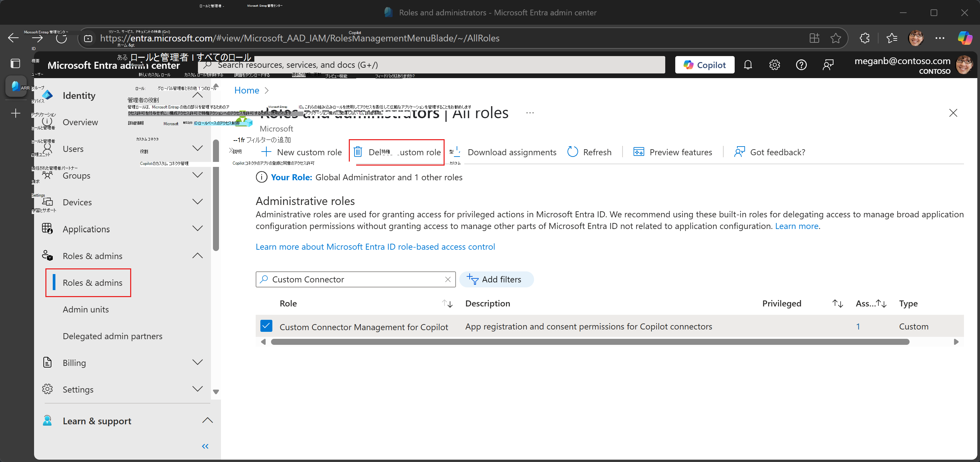Open the tab actions icon in vertical tab bar

point(15,63)
